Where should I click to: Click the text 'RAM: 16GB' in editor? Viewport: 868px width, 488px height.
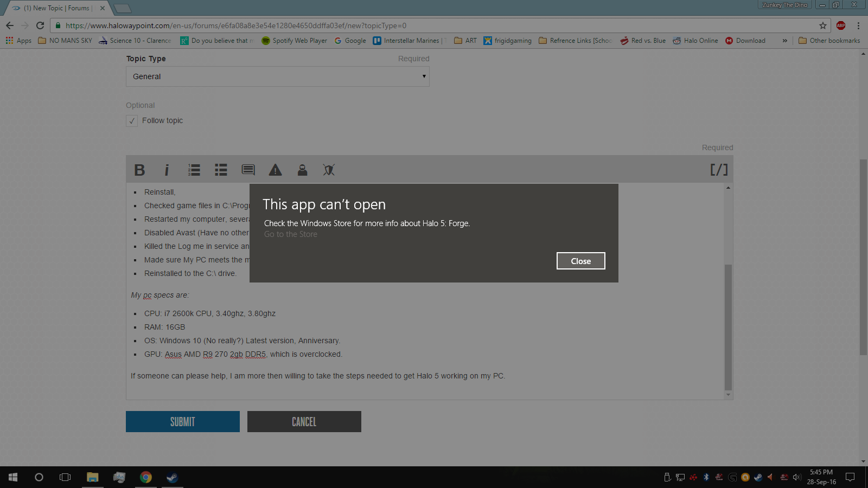click(x=164, y=327)
